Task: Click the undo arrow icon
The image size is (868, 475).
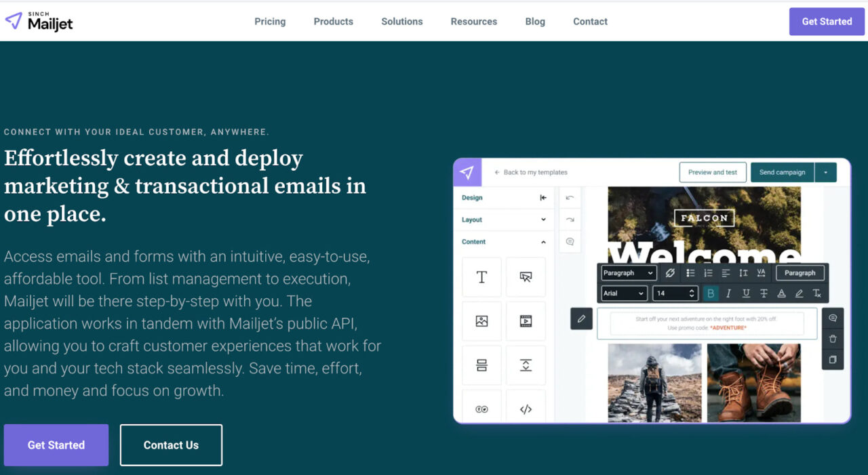Action: pyautogui.click(x=570, y=198)
